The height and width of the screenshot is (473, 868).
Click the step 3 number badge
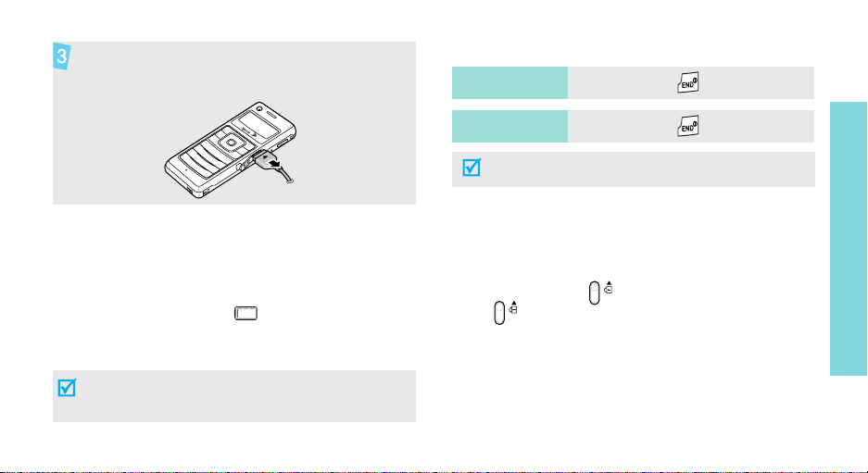[x=62, y=56]
